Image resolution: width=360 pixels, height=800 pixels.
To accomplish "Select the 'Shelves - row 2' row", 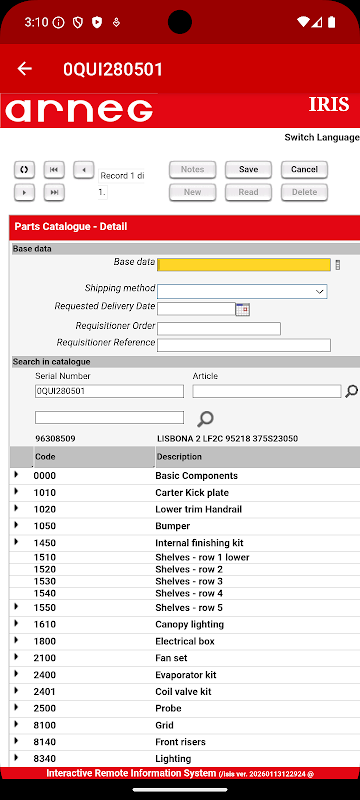I will pos(185,569).
